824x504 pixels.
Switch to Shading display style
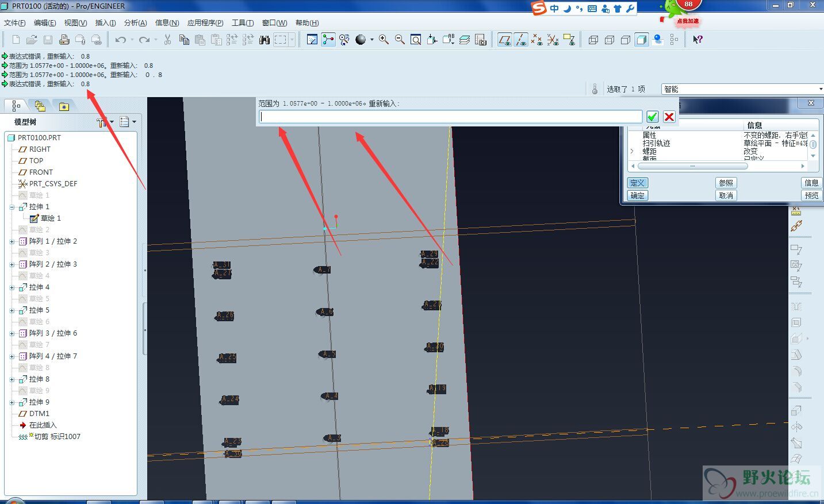[642, 40]
